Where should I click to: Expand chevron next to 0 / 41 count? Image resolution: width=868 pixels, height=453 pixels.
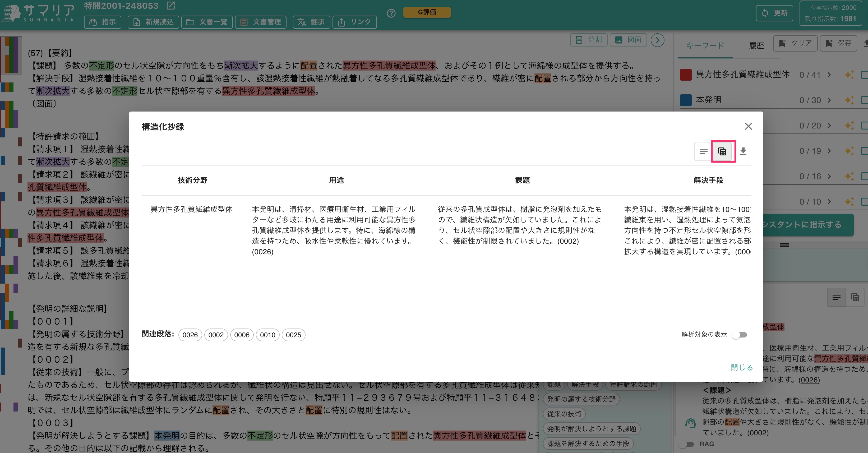pyautogui.click(x=829, y=75)
